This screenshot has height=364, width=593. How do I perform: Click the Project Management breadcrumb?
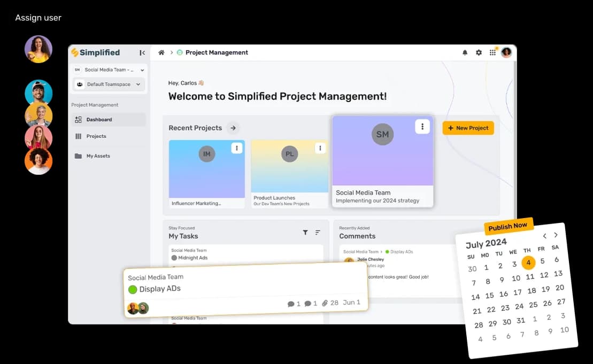(x=217, y=52)
